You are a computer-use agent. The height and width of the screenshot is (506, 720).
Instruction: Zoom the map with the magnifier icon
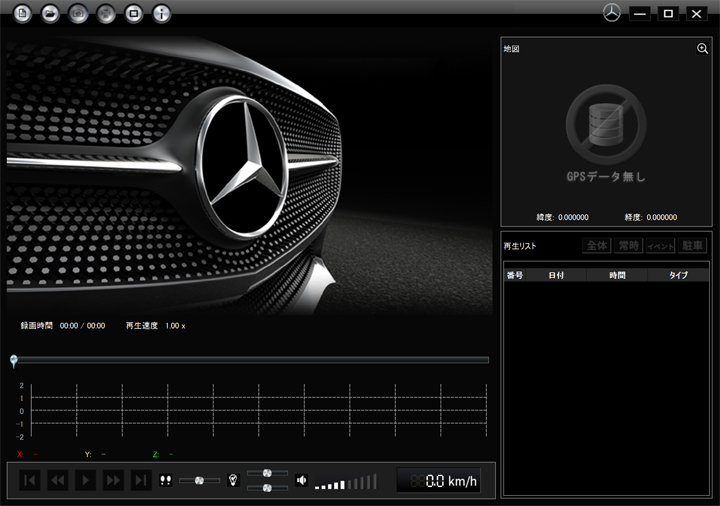702,49
